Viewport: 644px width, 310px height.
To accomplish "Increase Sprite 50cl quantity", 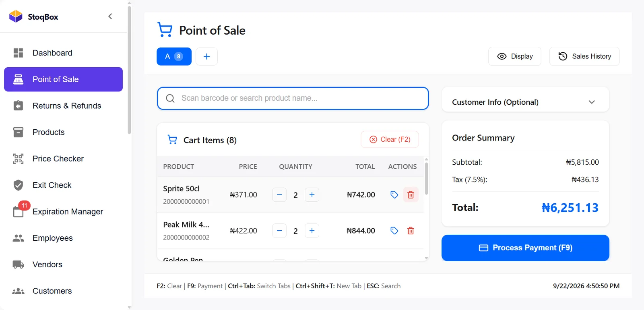I will 312,195.
